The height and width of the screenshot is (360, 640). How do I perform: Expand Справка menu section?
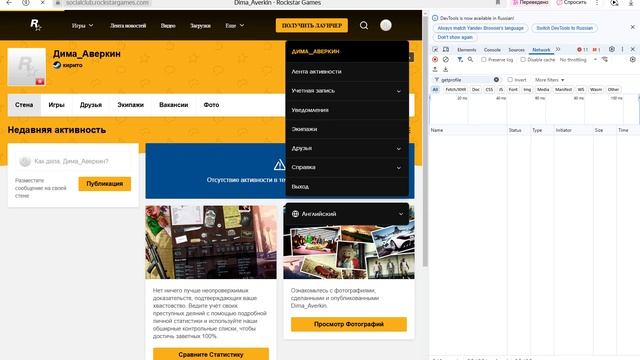pyautogui.click(x=347, y=167)
